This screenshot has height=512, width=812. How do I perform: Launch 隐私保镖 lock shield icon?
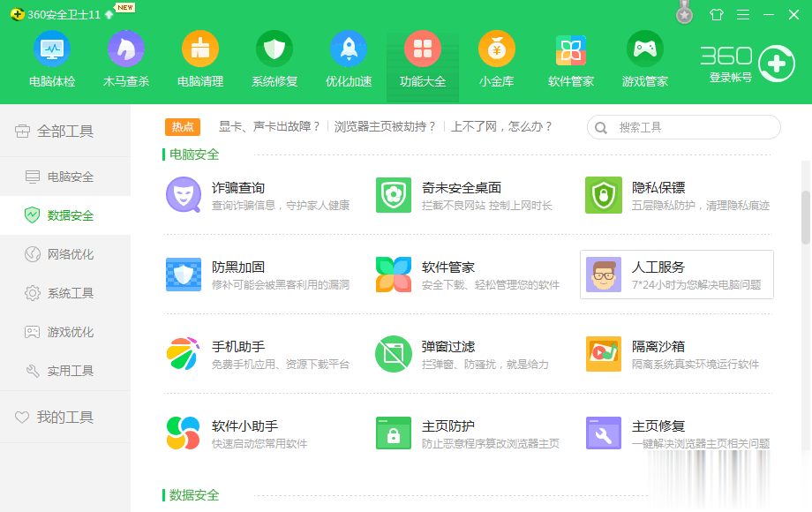tap(604, 195)
